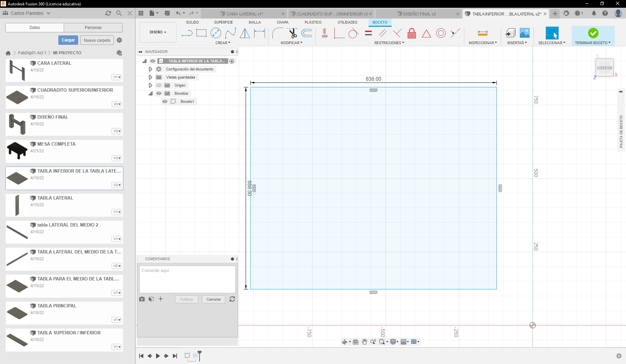This screenshot has height=364, width=626.
Task: Click the Cargar upload button
Action: tap(68, 40)
